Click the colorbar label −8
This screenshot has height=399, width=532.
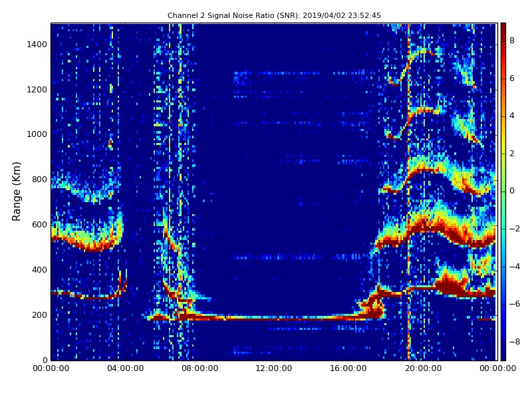tap(515, 342)
